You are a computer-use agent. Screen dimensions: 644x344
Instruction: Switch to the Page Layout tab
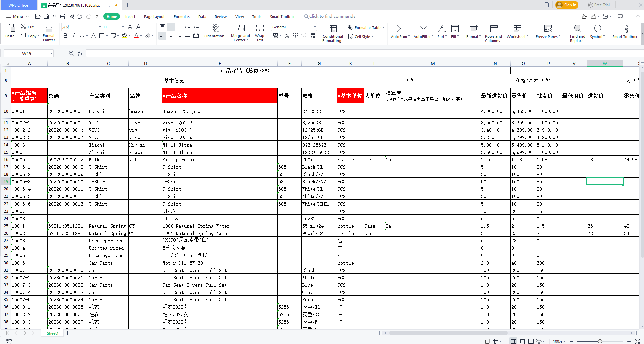click(x=154, y=17)
